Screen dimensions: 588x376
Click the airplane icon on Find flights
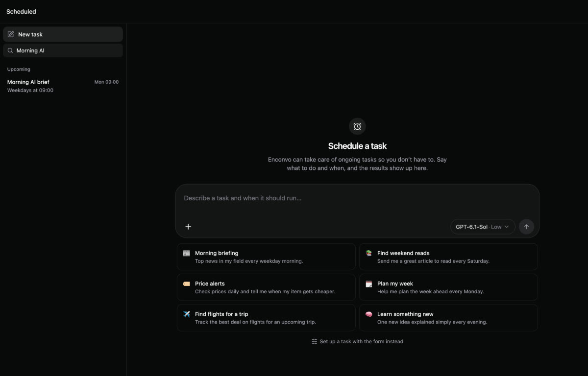coord(187,314)
